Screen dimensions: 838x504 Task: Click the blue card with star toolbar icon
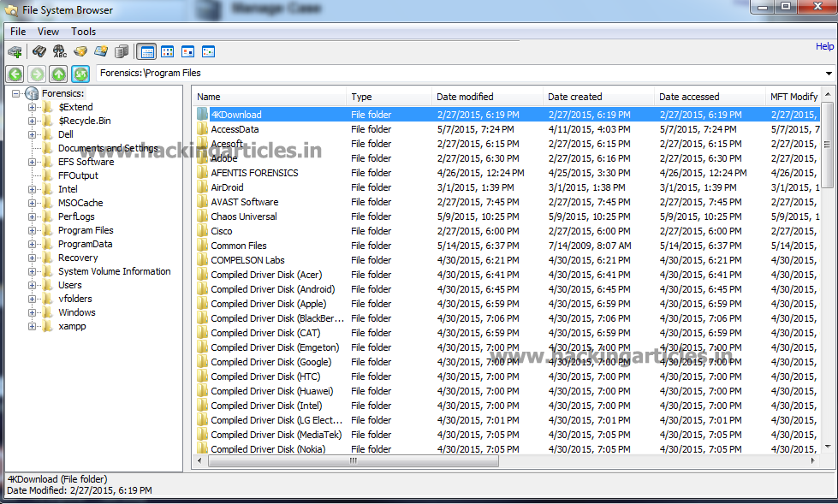pos(101,51)
